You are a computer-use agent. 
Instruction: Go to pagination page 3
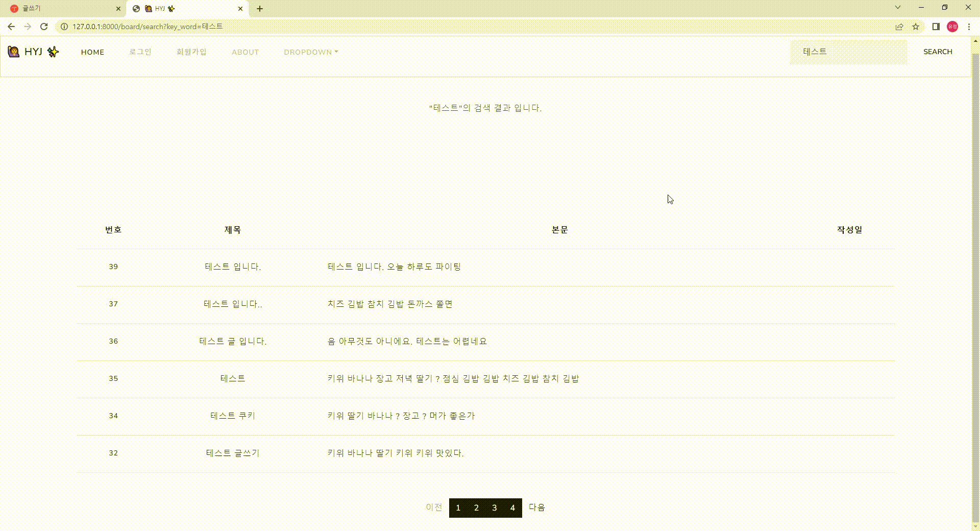click(x=494, y=508)
